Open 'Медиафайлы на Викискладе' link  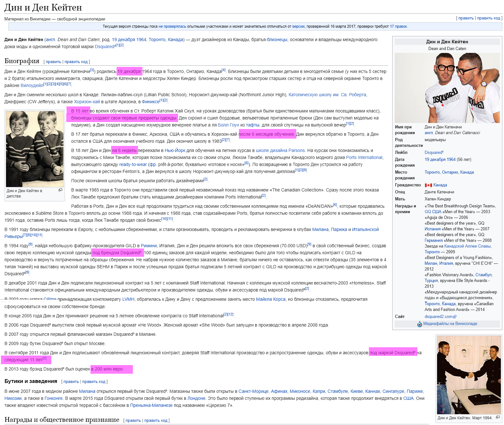(x=450, y=324)
